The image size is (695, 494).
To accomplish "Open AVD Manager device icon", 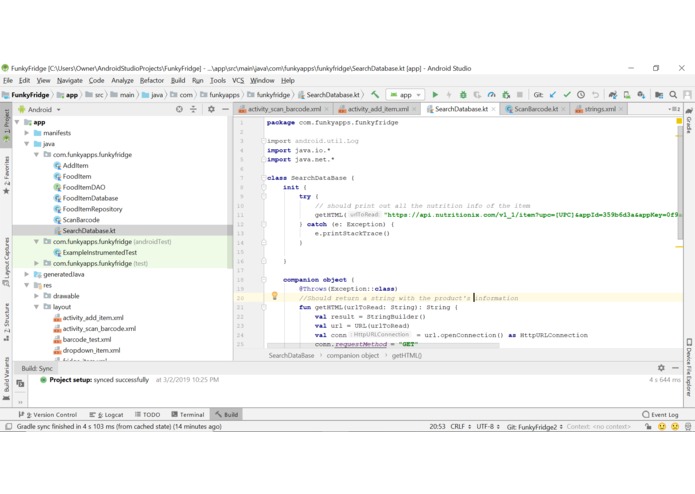I will (627, 94).
